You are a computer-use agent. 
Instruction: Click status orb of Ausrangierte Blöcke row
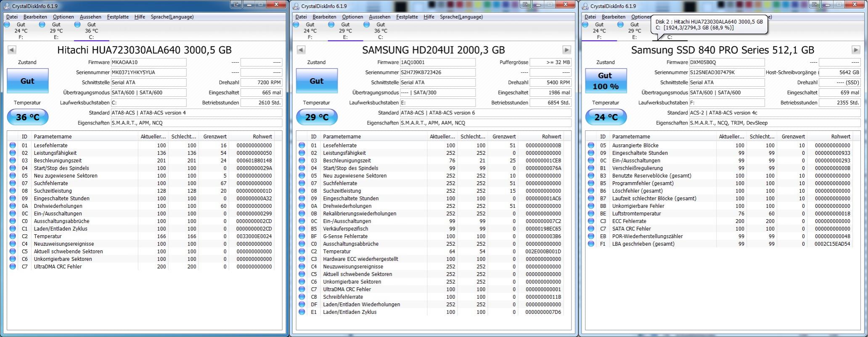[591, 145]
